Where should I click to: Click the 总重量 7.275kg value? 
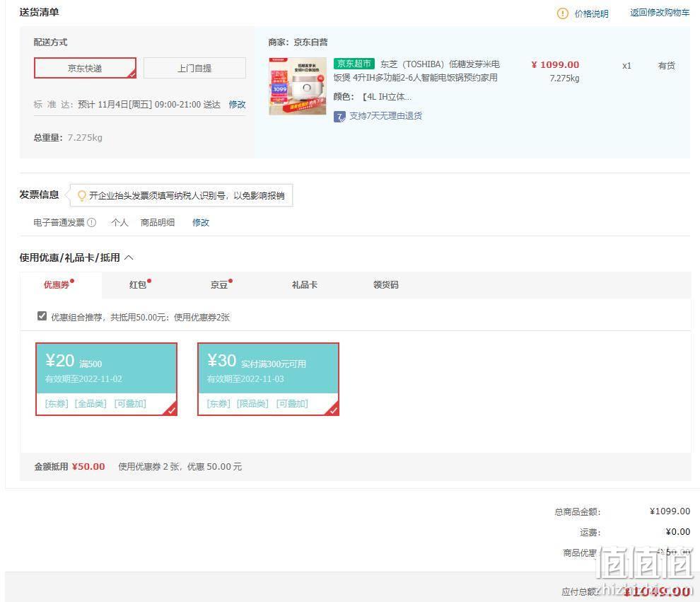85,137
